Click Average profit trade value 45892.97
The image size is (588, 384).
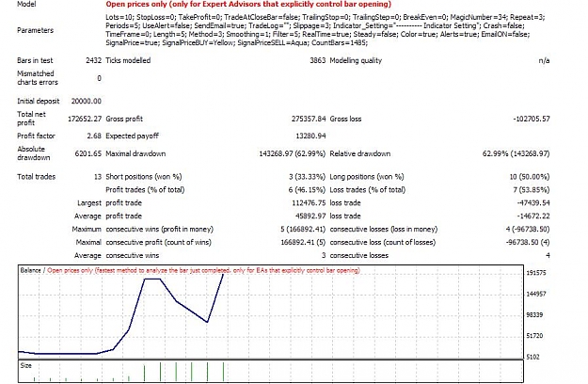(310, 216)
